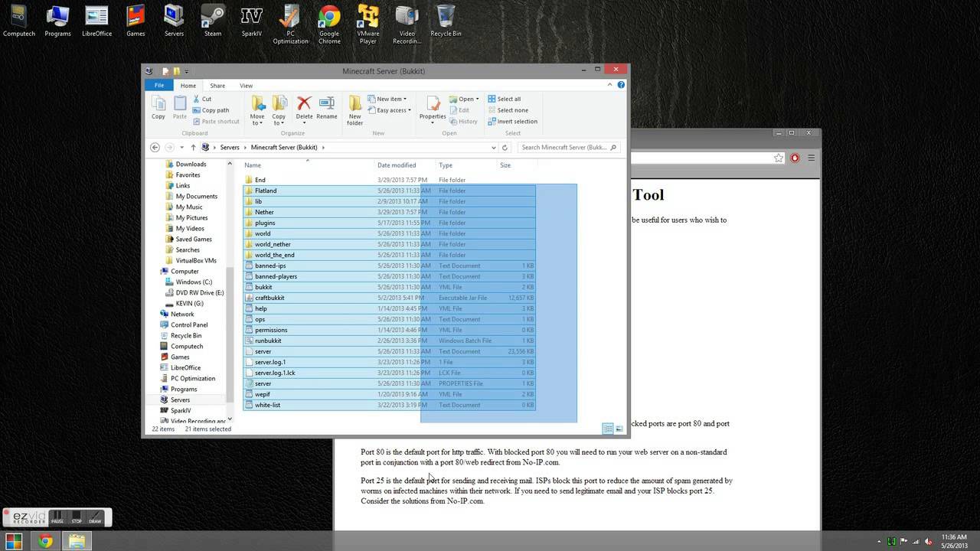
Task: Click Select all in the ribbon
Action: pyautogui.click(x=504, y=99)
